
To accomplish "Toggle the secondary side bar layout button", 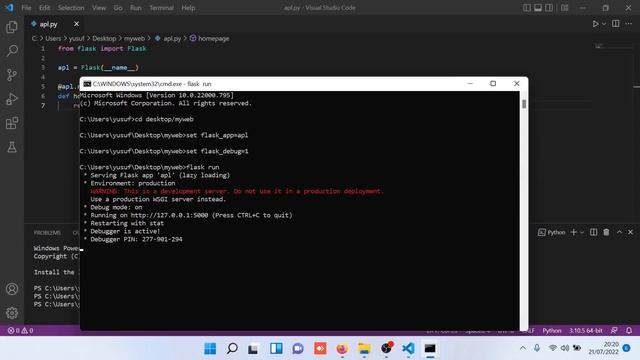I will point(549,8).
